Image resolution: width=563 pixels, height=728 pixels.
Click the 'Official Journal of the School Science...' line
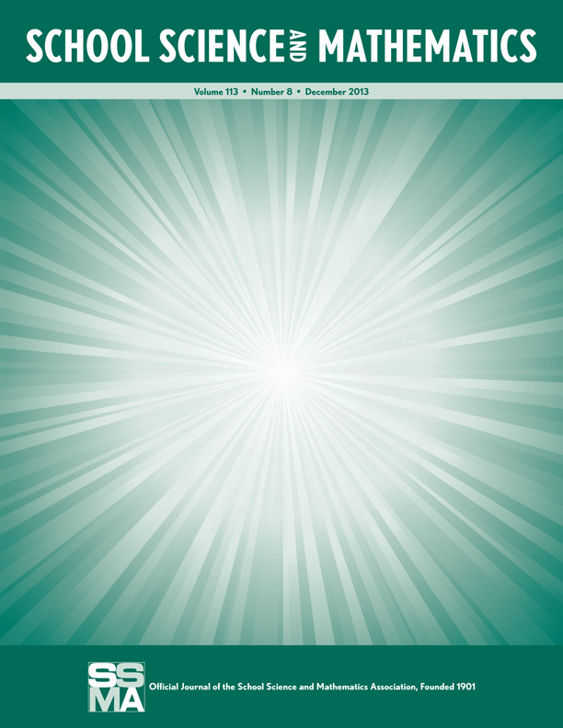[x=312, y=687]
